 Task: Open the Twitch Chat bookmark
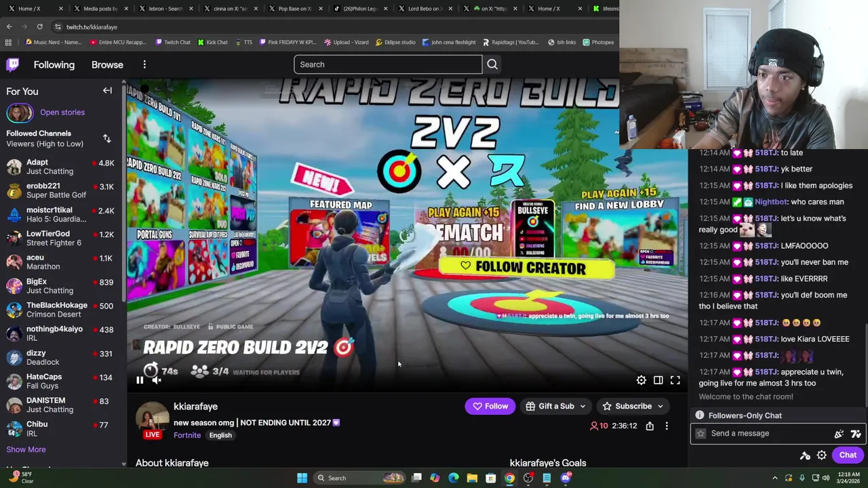tap(172, 42)
